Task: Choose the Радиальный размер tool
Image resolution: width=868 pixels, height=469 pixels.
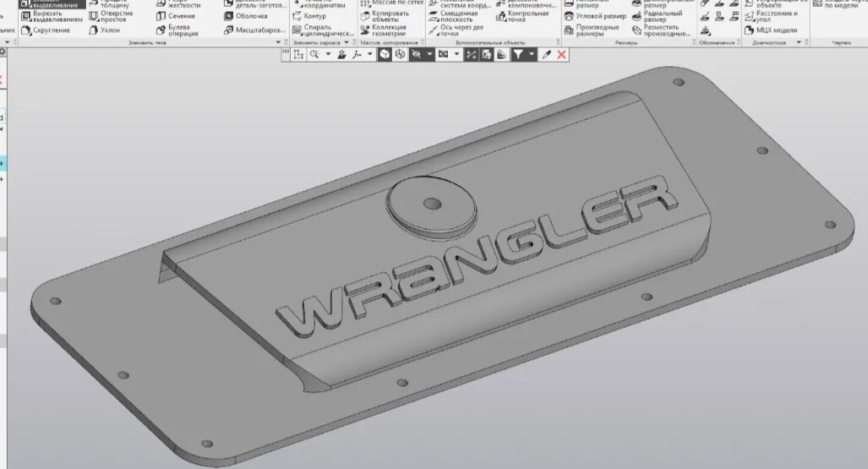Action: (657, 16)
